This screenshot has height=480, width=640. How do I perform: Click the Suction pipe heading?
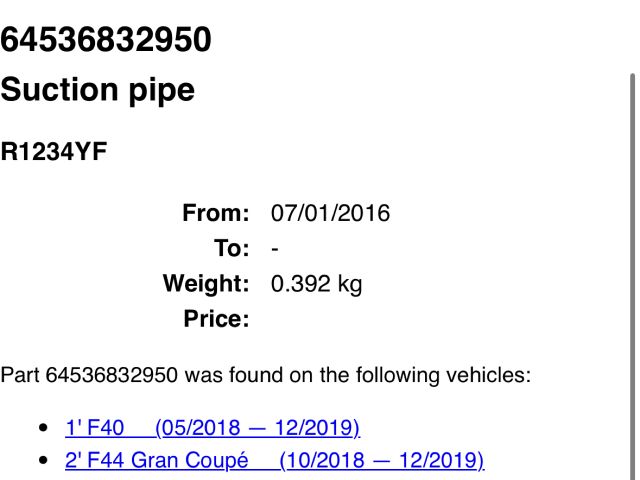[98, 90]
